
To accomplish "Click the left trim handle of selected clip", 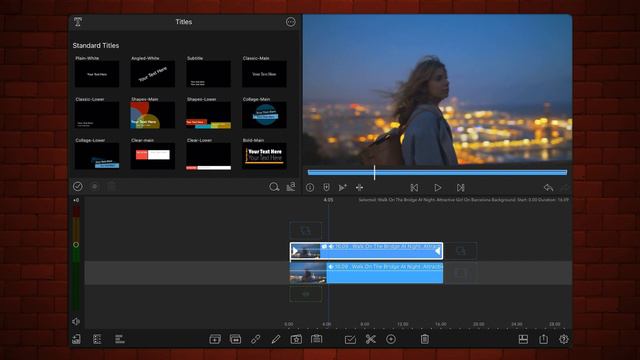I will coord(295,251).
